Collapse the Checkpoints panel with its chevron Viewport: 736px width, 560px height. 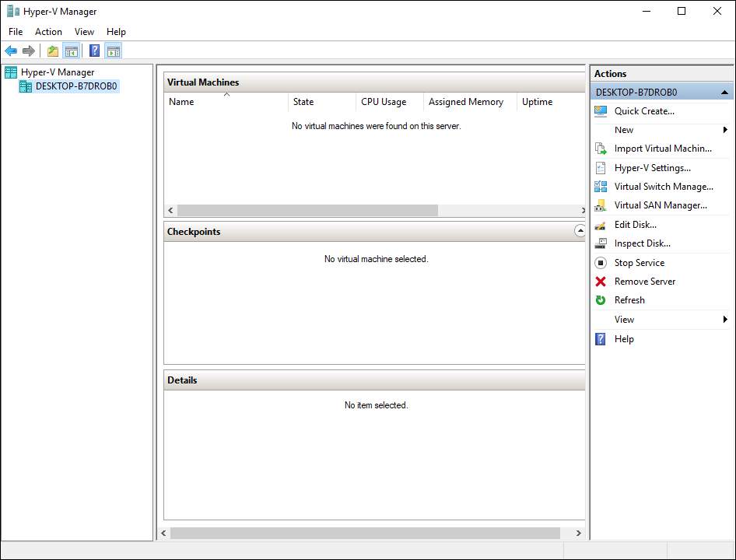pyautogui.click(x=580, y=231)
